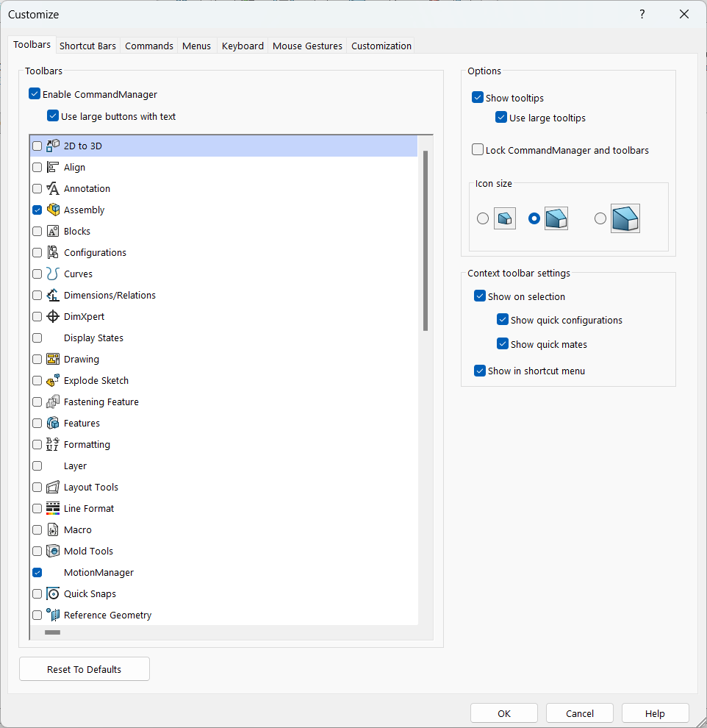The image size is (707, 728).
Task: Click the small icon size cube image
Action: pyautogui.click(x=505, y=218)
